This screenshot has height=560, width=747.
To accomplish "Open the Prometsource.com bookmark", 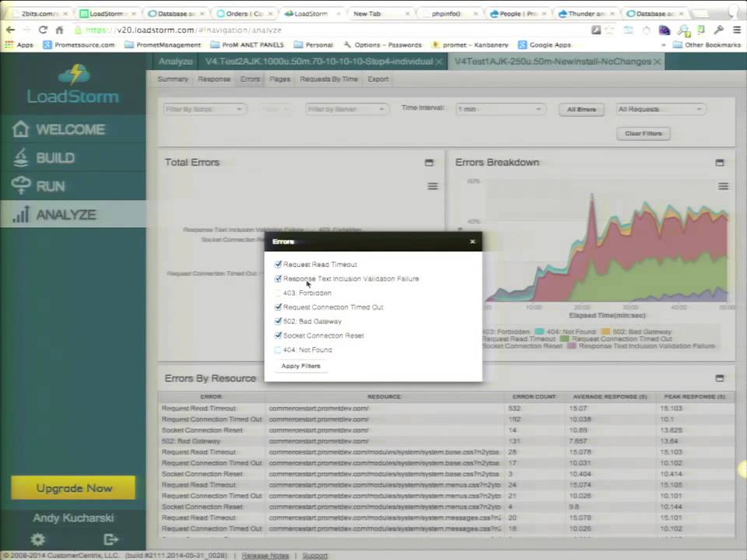I will [79, 45].
